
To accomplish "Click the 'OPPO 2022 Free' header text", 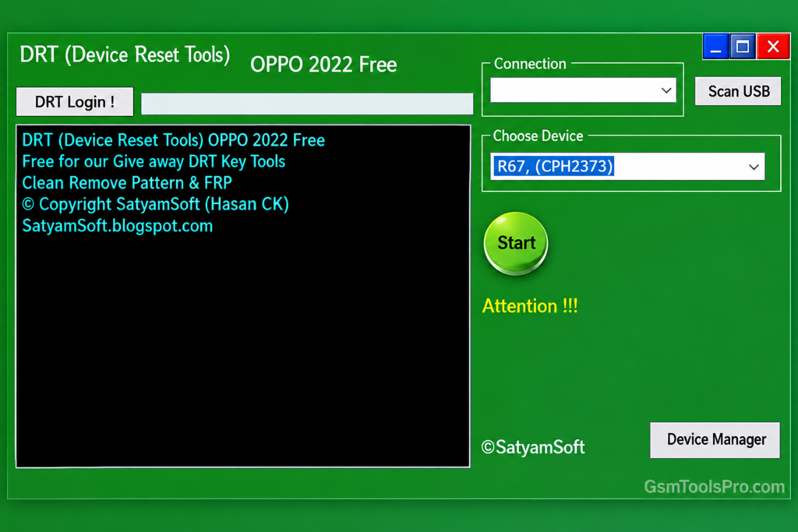I will (x=323, y=65).
